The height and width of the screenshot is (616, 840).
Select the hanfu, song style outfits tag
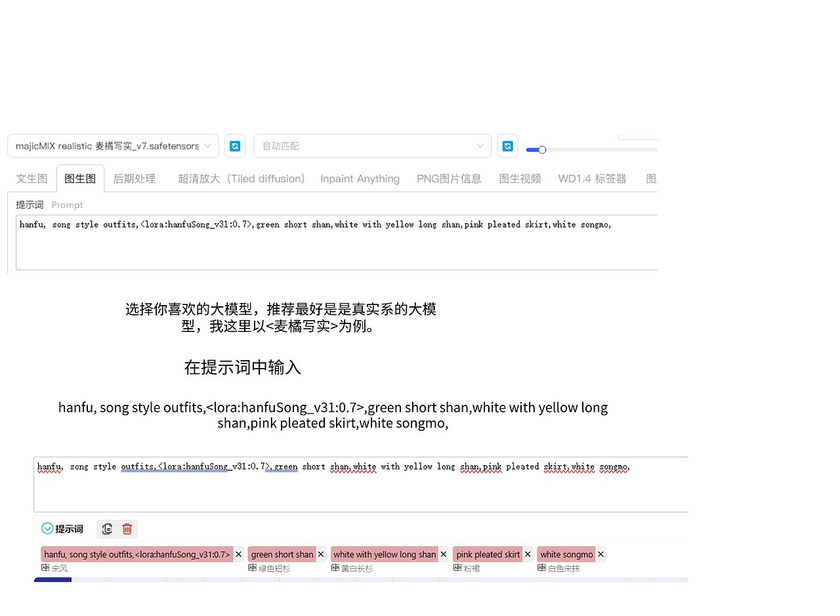(x=137, y=554)
